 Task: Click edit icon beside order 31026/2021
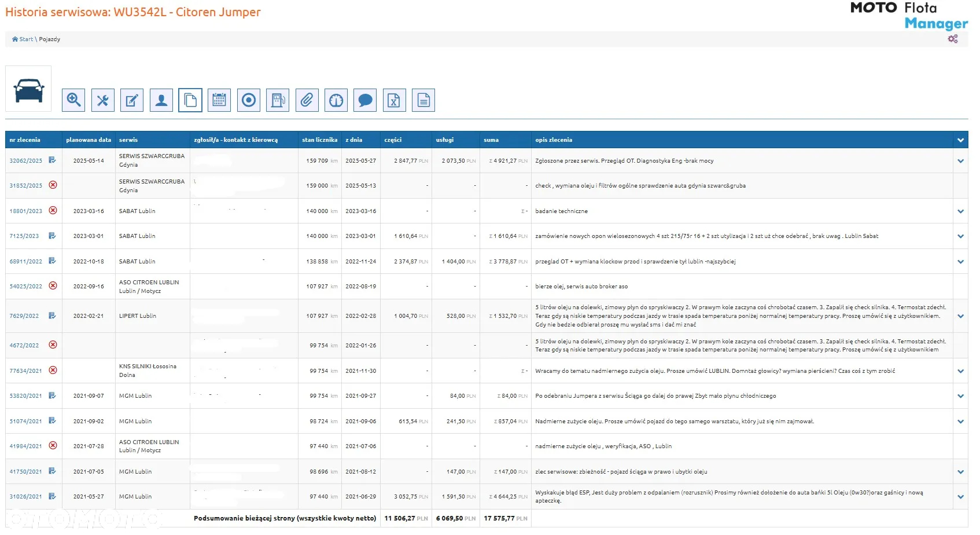tap(52, 496)
